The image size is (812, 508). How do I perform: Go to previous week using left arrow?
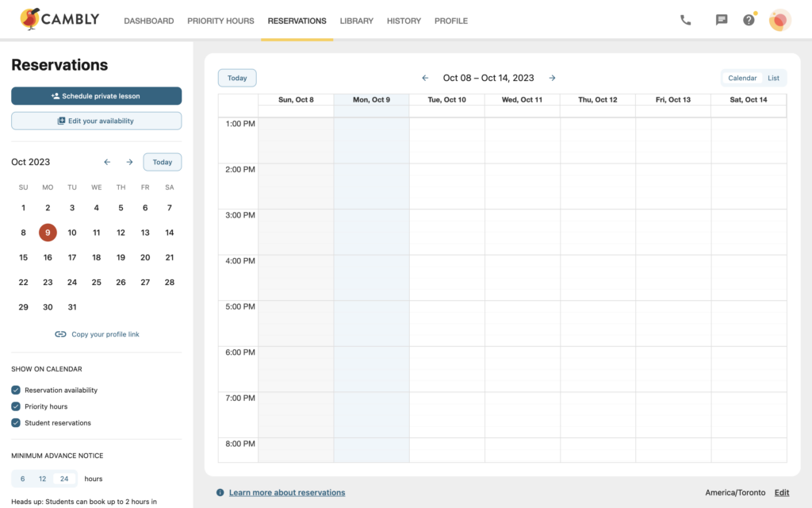(x=424, y=78)
